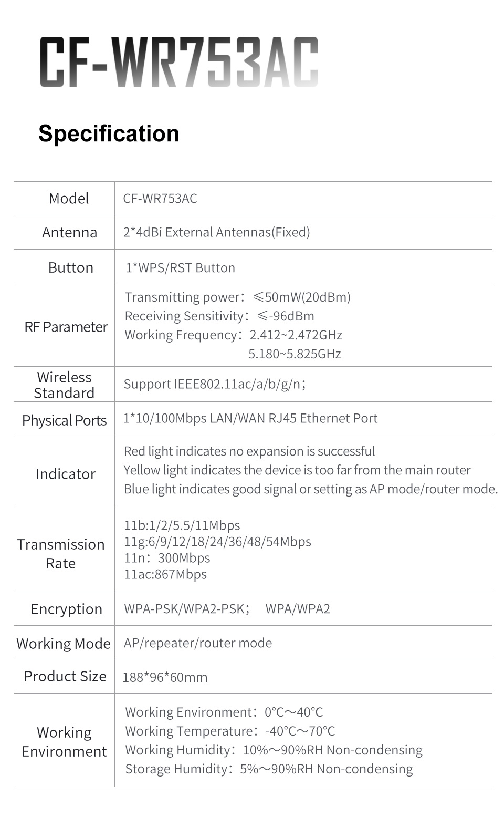Screen dimensions: 504x817
Task: Select the Encryption row label
Action: pyautogui.click(x=66, y=609)
